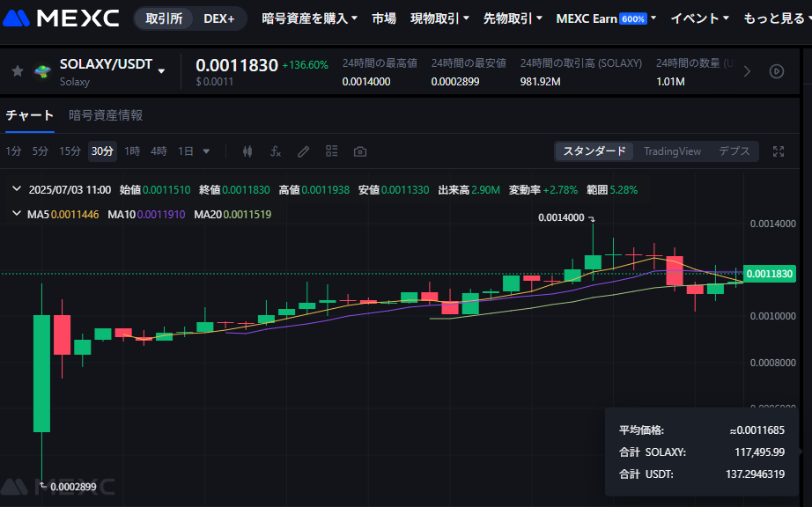Collapse the MA indicator legend row
This screenshot has width=812, height=507.
[x=17, y=214]
